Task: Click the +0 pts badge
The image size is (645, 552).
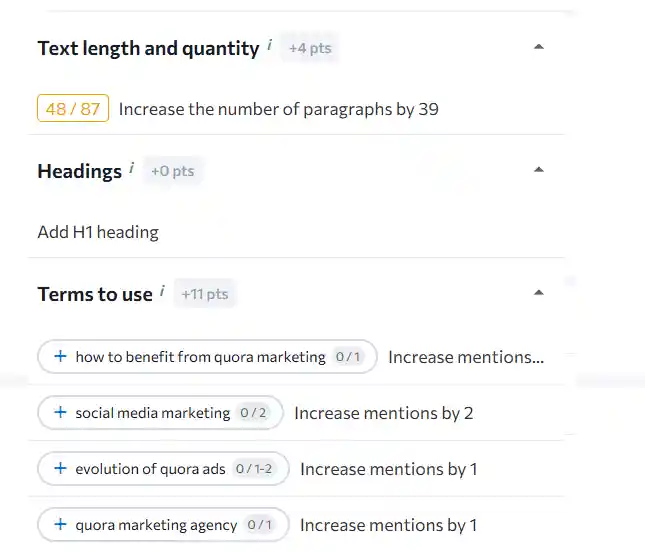Action: (173, 171)
